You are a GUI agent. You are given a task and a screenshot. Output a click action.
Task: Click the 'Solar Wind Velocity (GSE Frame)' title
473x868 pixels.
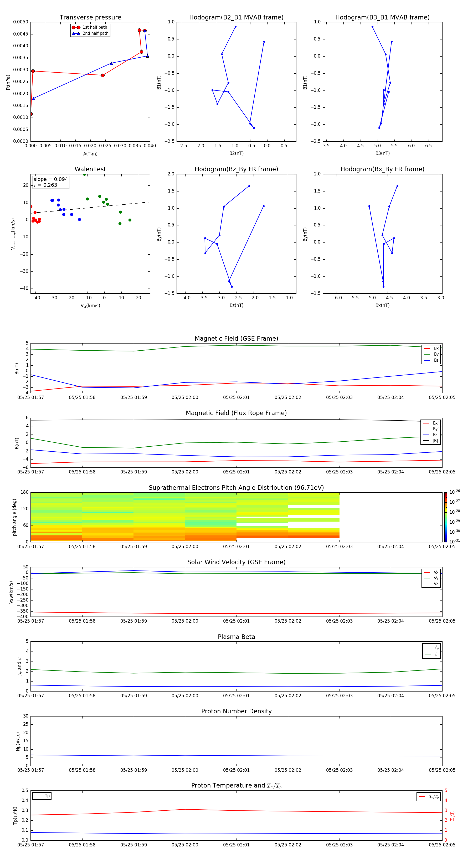tap(236, 562)
